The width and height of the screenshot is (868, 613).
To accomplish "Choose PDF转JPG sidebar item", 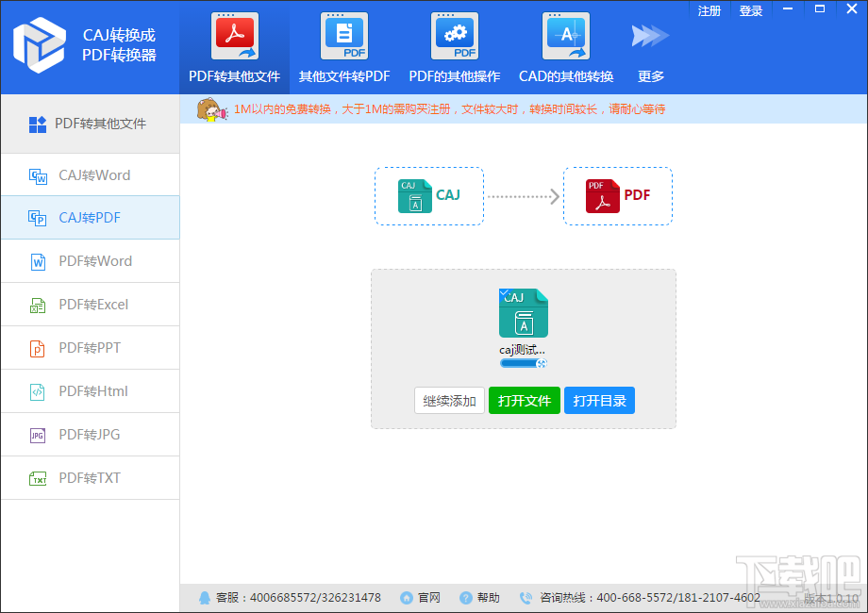I will (91, 435).
